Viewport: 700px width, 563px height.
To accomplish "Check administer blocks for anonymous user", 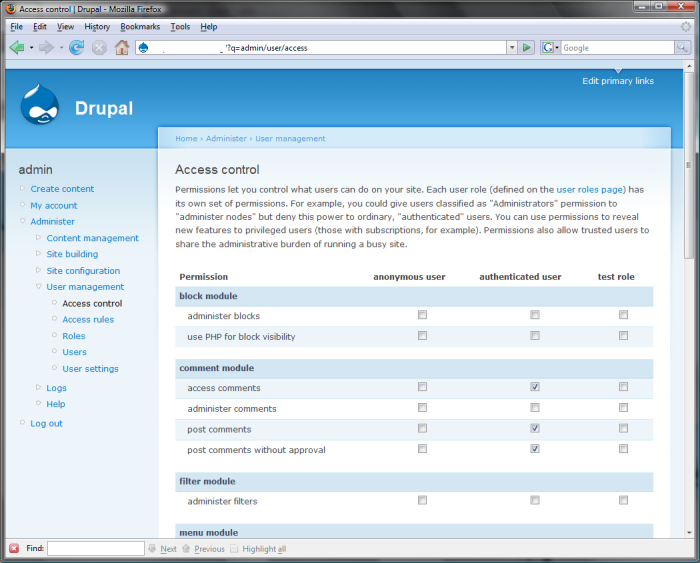I will click(422, 315).
